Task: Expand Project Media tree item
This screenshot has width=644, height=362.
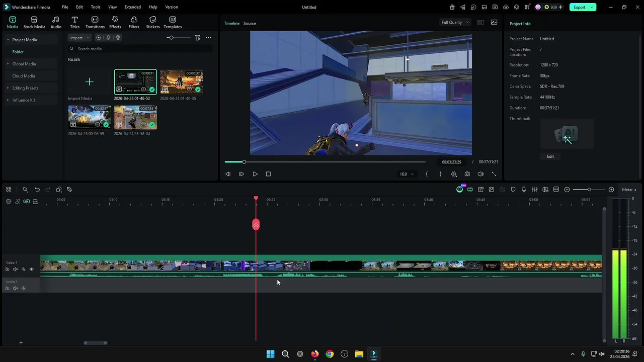Action: click(x=8, y=40)
